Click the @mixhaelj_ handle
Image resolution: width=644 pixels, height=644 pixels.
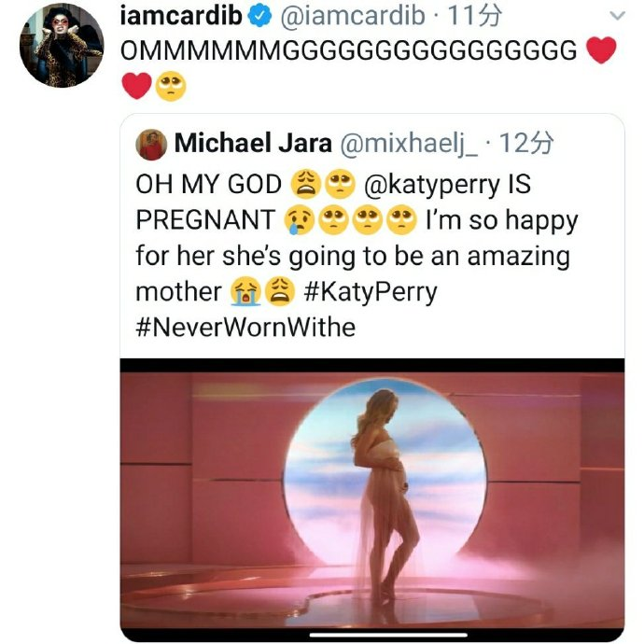click(406, 144)
